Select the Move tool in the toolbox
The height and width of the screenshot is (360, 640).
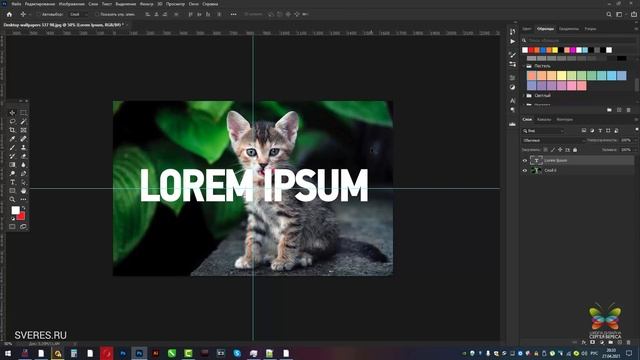click(x=12, y=113)
